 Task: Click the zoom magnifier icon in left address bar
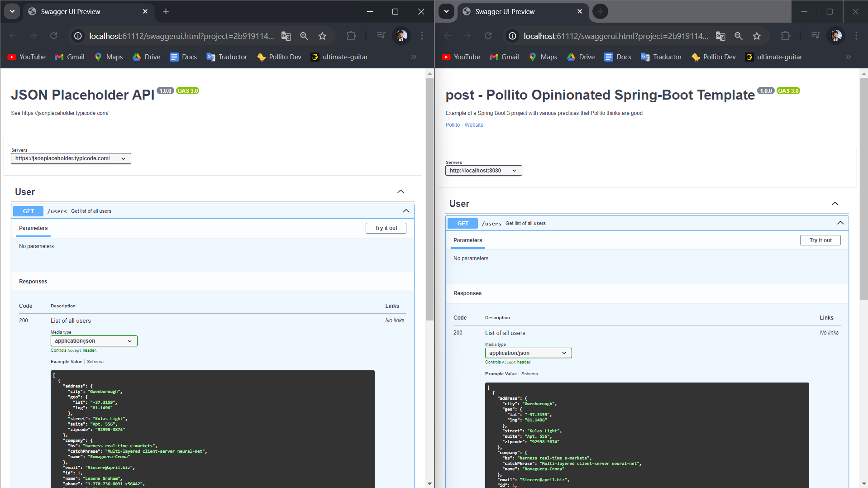(304, 36)
